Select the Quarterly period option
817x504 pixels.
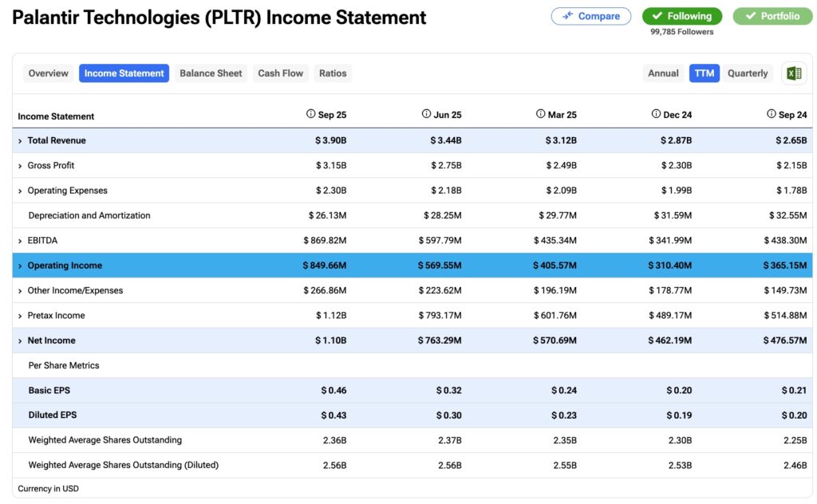click(748, 73)
